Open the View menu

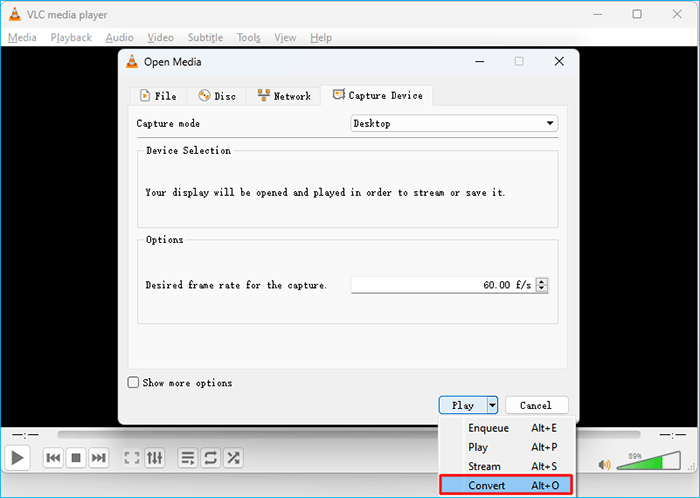[285, 37]
